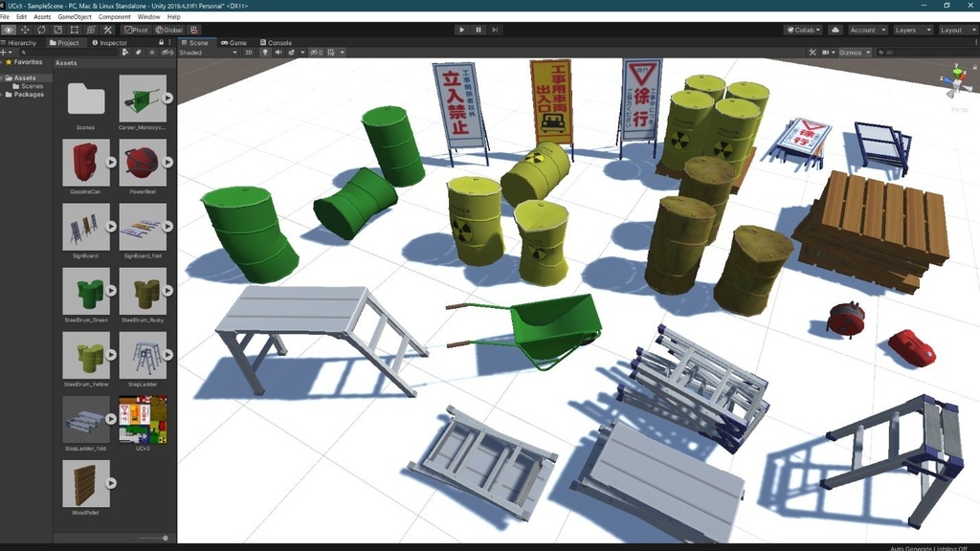Select the Hand view tool
Viewport: 980px width, 551px height.
pos(8,30)
